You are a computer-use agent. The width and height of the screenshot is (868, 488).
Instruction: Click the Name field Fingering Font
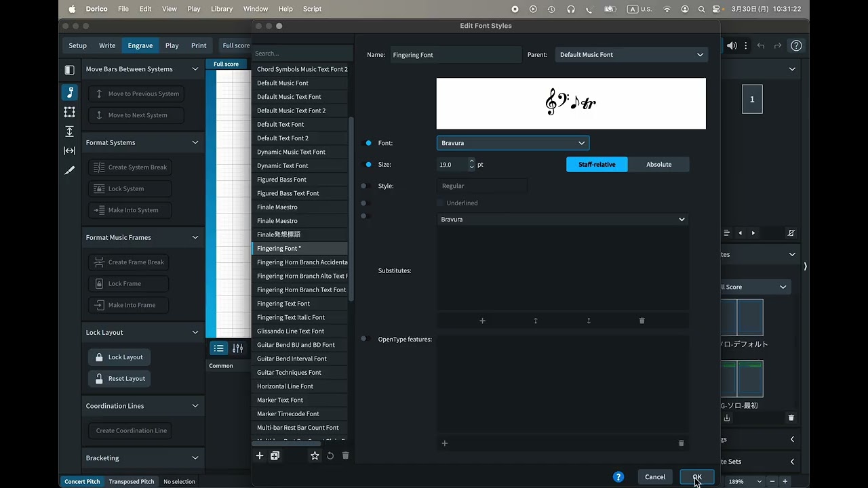click(x=455, y=55)
